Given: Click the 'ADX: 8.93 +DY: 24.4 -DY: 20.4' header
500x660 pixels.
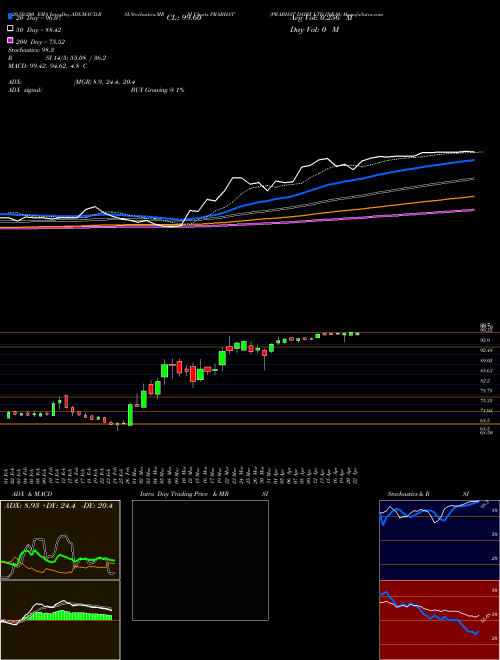Looking at the screenshot, I should 58,506.
